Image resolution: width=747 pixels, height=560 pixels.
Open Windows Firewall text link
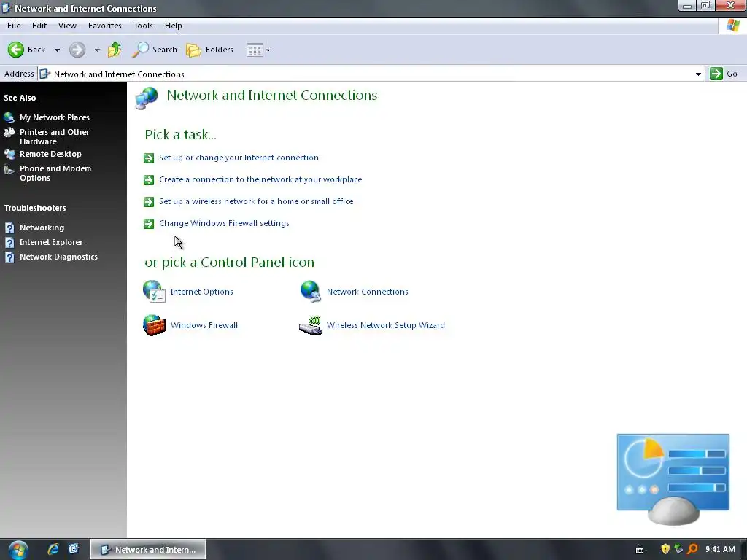pos(204,325)
